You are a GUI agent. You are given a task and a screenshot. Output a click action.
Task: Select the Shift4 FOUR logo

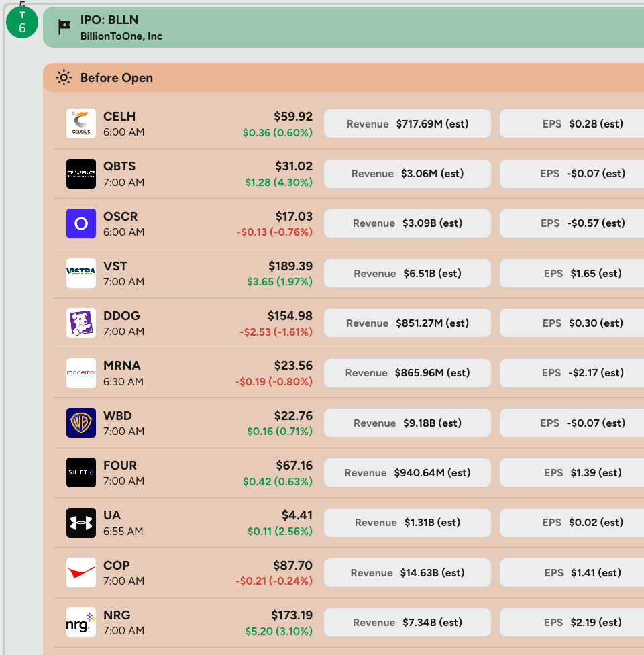coord(81,472)
